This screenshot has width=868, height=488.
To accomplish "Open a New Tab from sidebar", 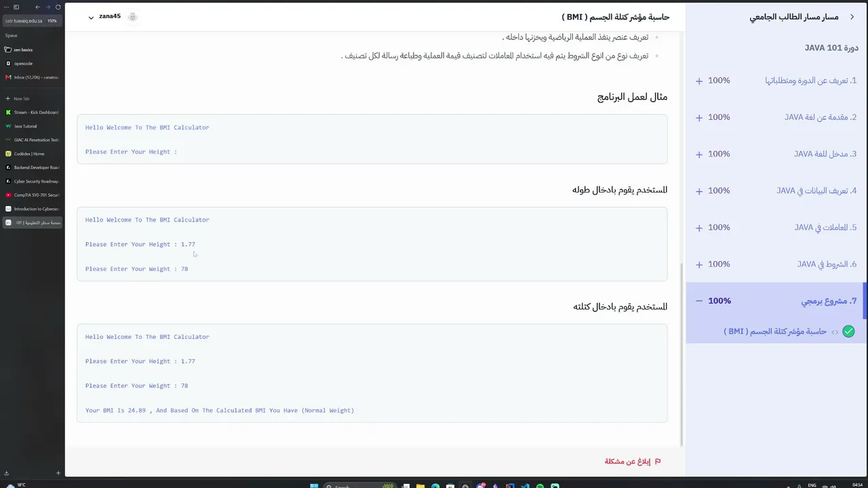I will [x=33, y=98].
